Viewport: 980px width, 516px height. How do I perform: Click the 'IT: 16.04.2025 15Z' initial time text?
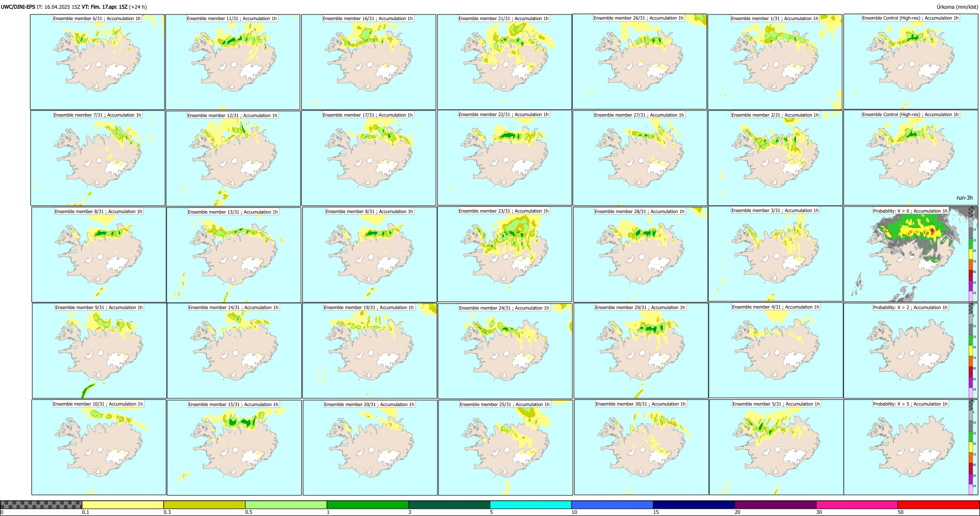pos(58,7)
